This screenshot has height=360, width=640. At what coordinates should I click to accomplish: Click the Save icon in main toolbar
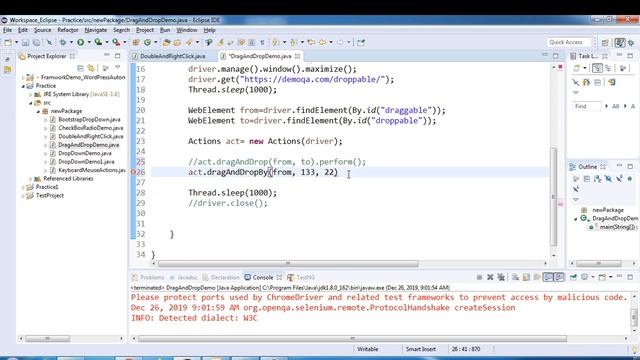coord(25,42)
